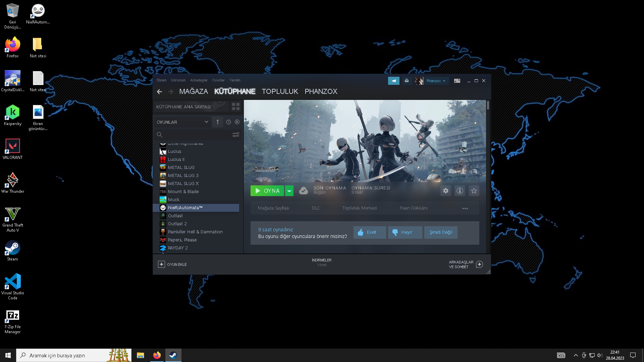Screen dimensions: 644x362
Task: Toggle the recent activity clock filter
Action: 228,122
